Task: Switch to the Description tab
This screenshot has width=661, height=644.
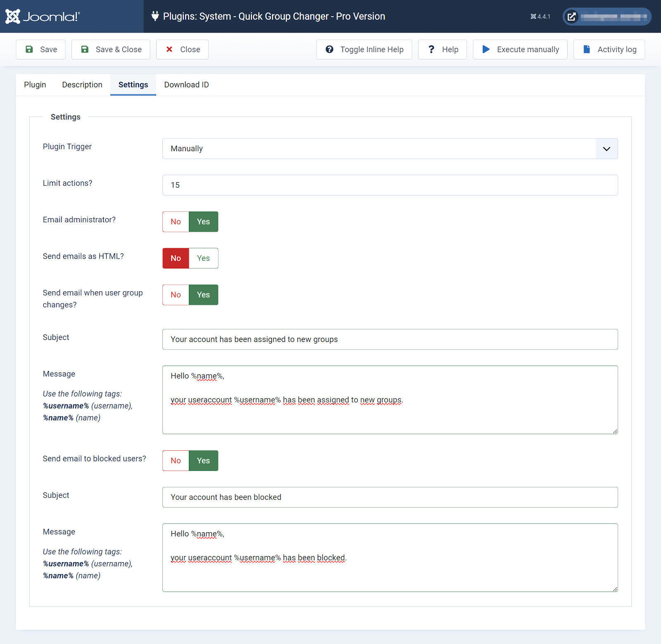Action: coord(82,85)
